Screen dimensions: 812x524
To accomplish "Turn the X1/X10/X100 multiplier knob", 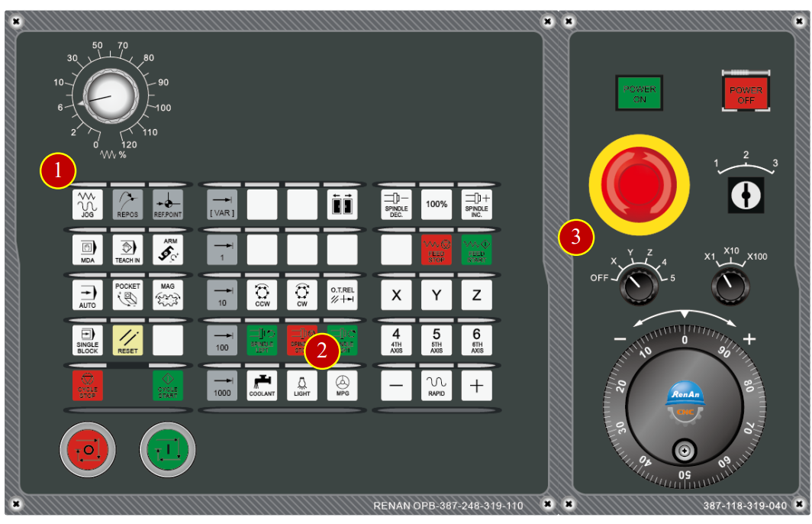I will click(x=730, y=285).
